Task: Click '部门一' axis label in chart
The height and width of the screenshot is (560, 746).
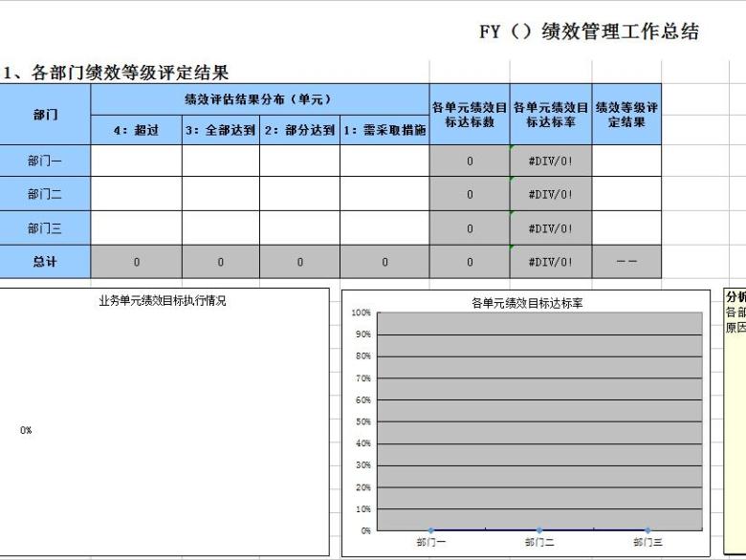Action: (x=431, y=542)
